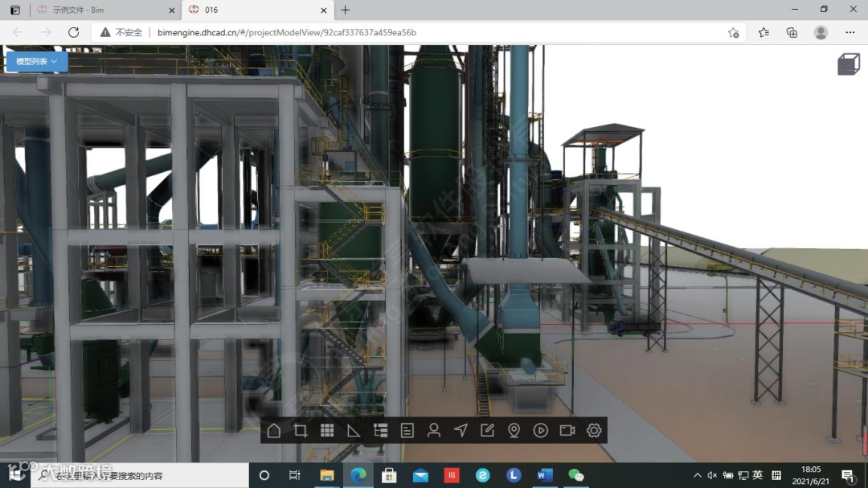
Task: Open the browser settings and more menu
Action: (x=850, y=33)
